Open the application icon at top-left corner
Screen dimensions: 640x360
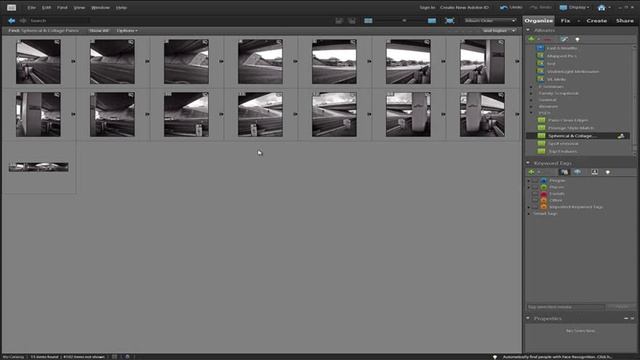point(11,7)
